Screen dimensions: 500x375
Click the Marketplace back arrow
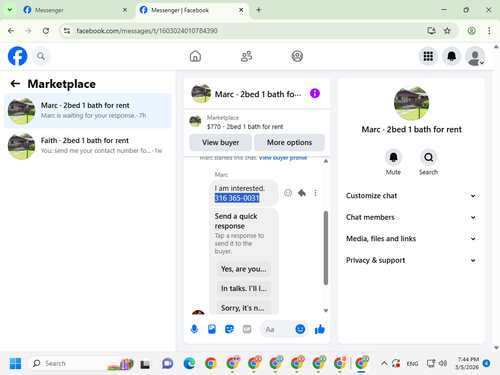point(15,84)
